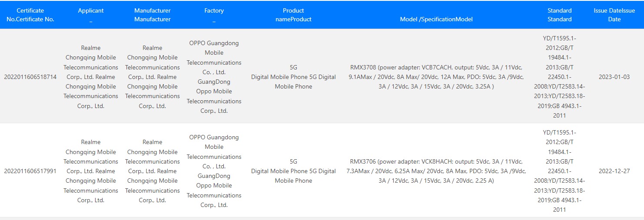
Task: Click the OPPO Guangdong factory cell for RMX3708
Action: [x=214, y=77]
